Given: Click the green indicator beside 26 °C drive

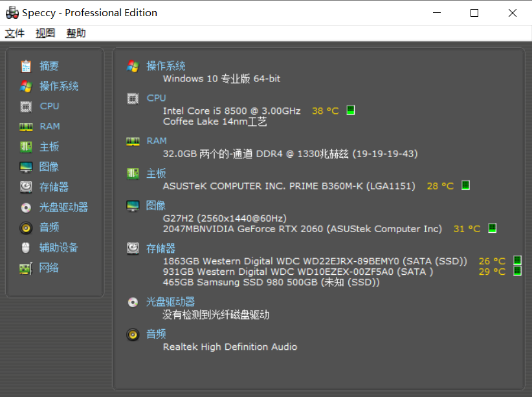Looking at the screenshot, I should pos(517,261).
